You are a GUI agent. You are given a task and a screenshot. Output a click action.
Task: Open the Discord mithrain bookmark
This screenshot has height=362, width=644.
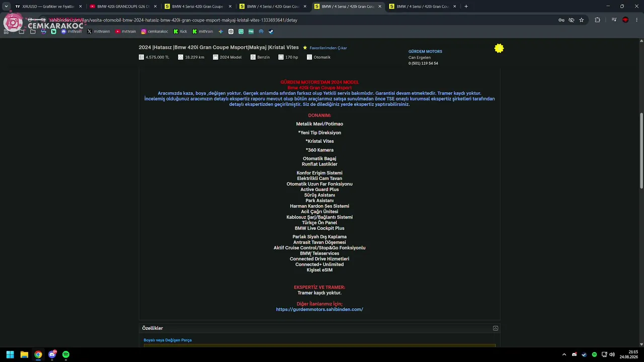tap(71, 31)
